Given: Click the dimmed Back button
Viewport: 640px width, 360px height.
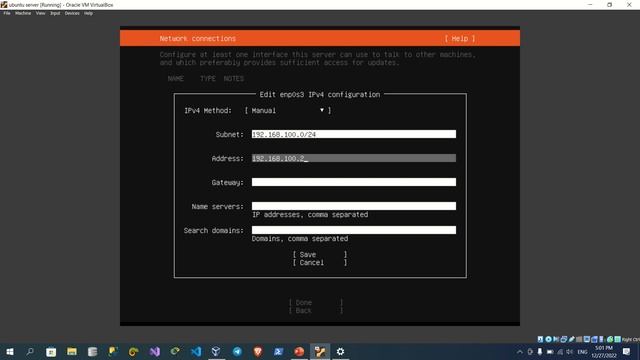Looking at the screenshot, I should [x=316, y=311].
